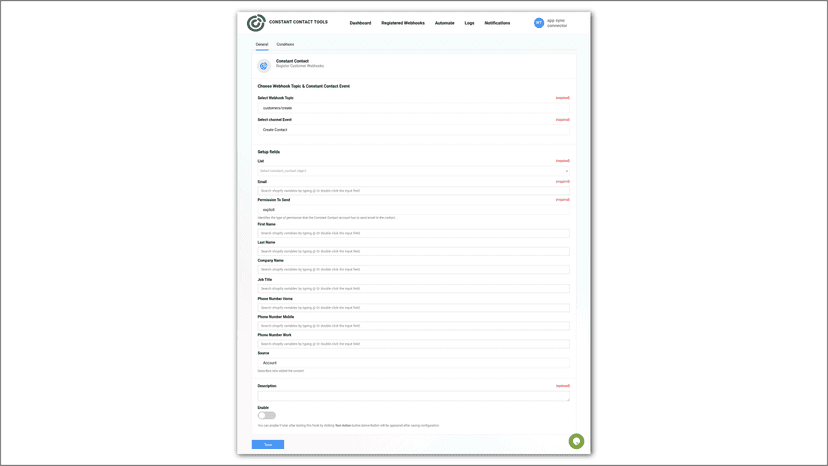The width and height of the screenshot is (828, 466).
Task: Click the 'Choose Webhook Topic & Constant Contact Event' heading
Action: pos(304,86)
